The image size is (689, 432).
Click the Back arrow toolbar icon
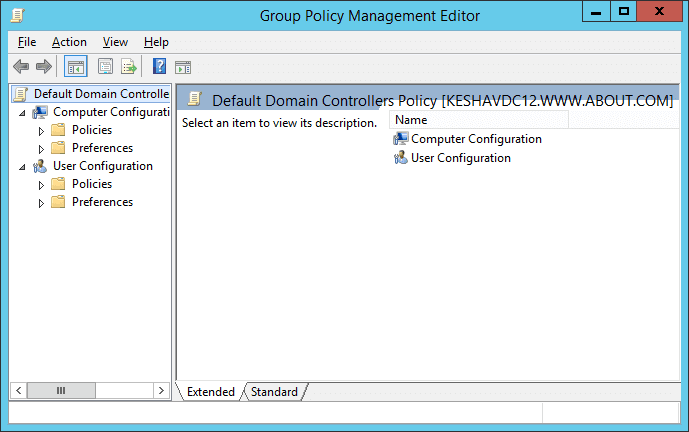21,67
